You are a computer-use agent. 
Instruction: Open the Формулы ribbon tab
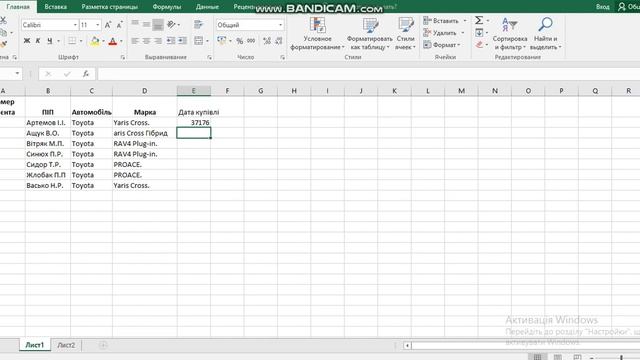tap(167, 7)
